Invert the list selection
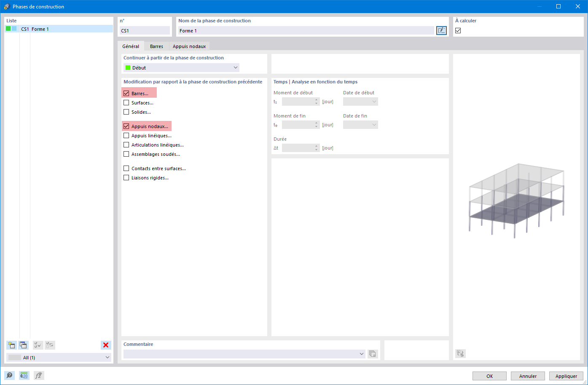The image size is (588, 385). 50,345
